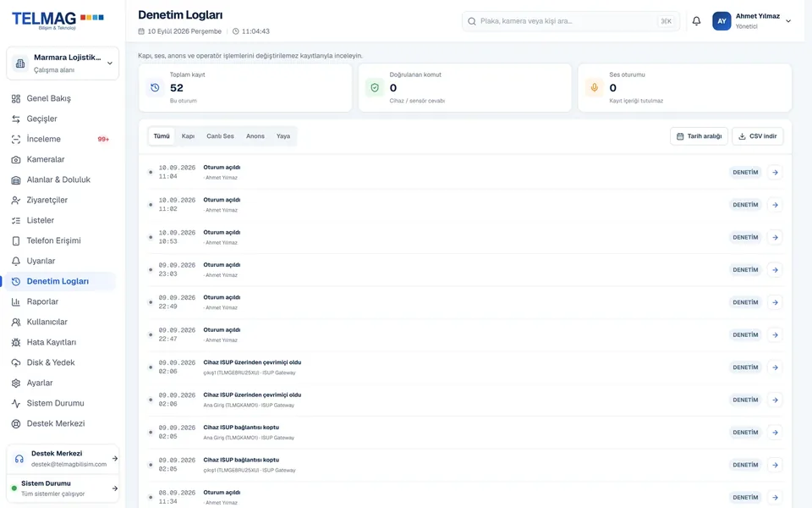Click the Ses oturumu card
812x508 pixels.
[684, 87]
